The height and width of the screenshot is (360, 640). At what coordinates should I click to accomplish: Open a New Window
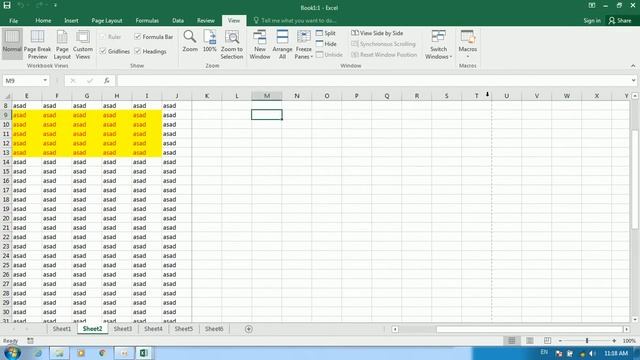(260, 45)
